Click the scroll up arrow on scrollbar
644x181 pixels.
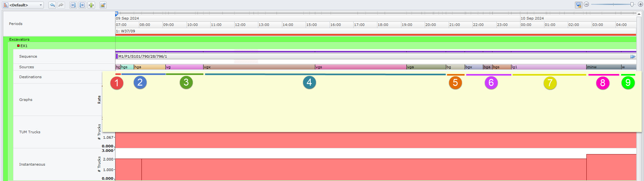(639, 14)
